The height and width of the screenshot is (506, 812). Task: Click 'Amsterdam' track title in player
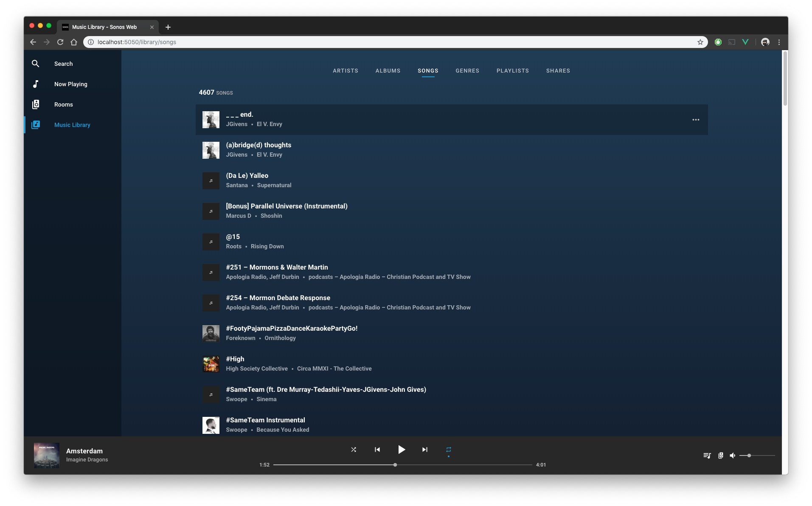coord(84,451)
